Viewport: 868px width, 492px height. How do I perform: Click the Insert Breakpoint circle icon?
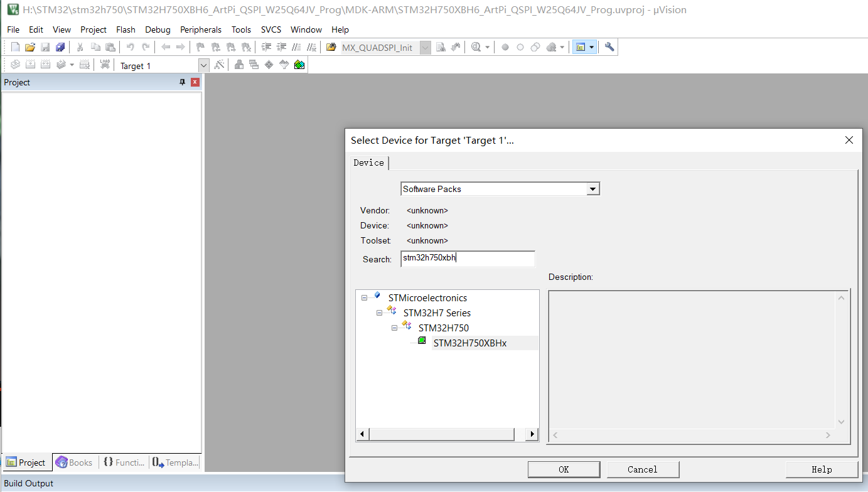click(x=505, y=47)
